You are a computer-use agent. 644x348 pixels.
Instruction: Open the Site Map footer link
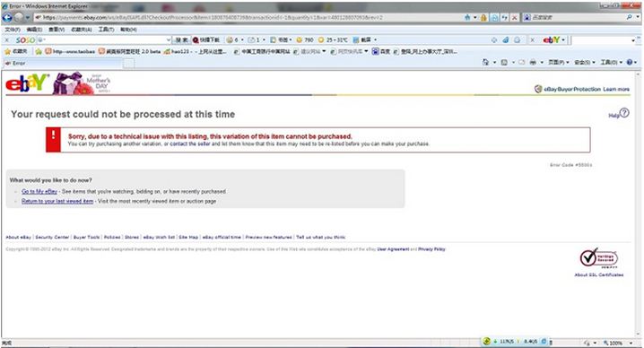point(188,237)
